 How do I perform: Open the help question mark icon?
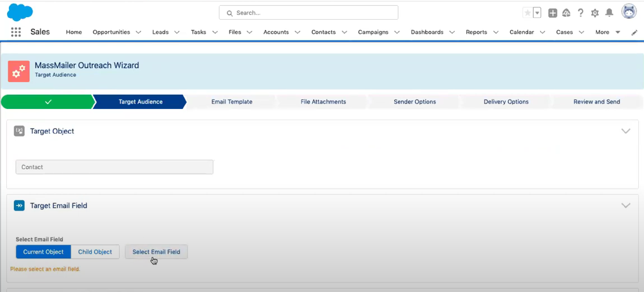[580, 13]
